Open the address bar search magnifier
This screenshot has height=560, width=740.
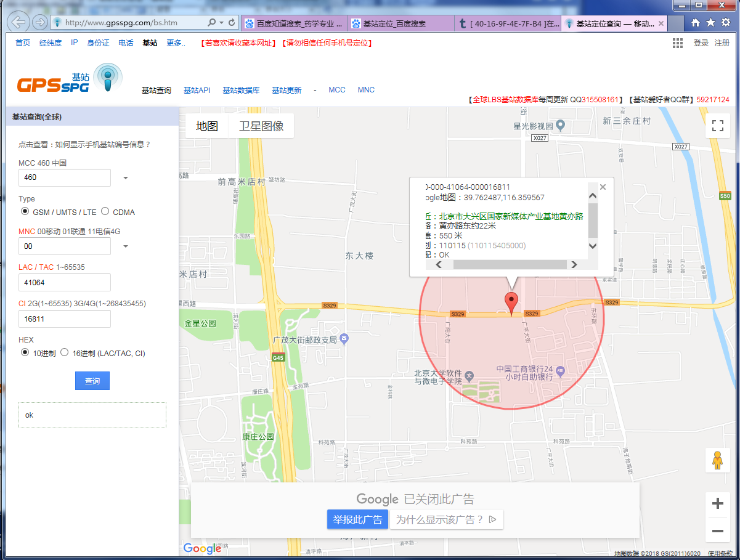pos(211,23)
